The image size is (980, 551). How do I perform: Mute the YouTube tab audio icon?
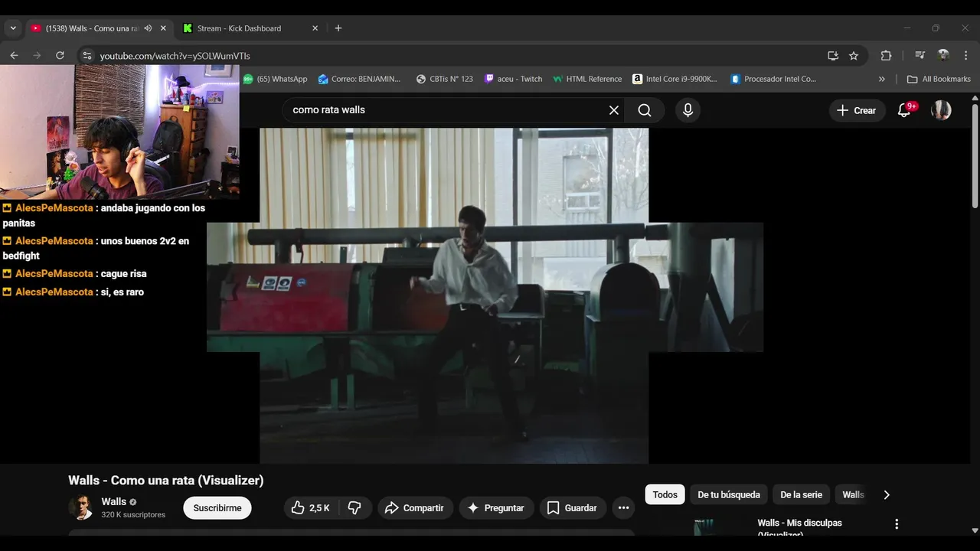coord(148,28)
